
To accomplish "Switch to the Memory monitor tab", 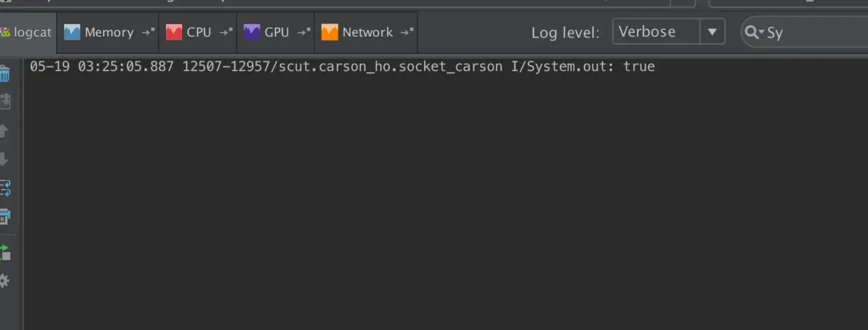I will coord(99,32).
